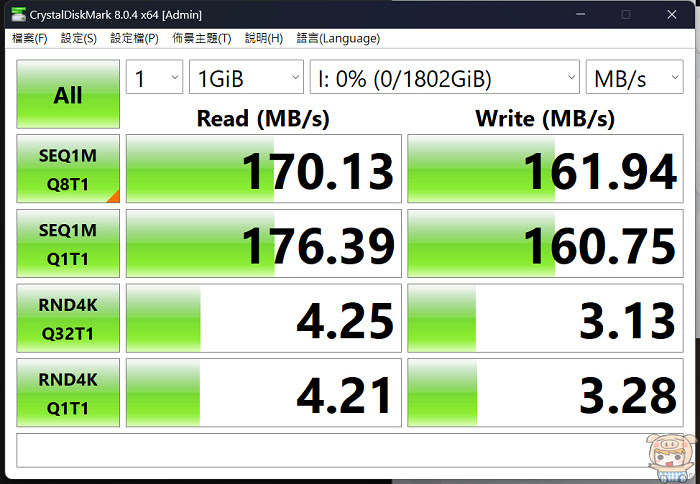Select the SEQ1M Q1T1 read result 176.39

(264, 243)
